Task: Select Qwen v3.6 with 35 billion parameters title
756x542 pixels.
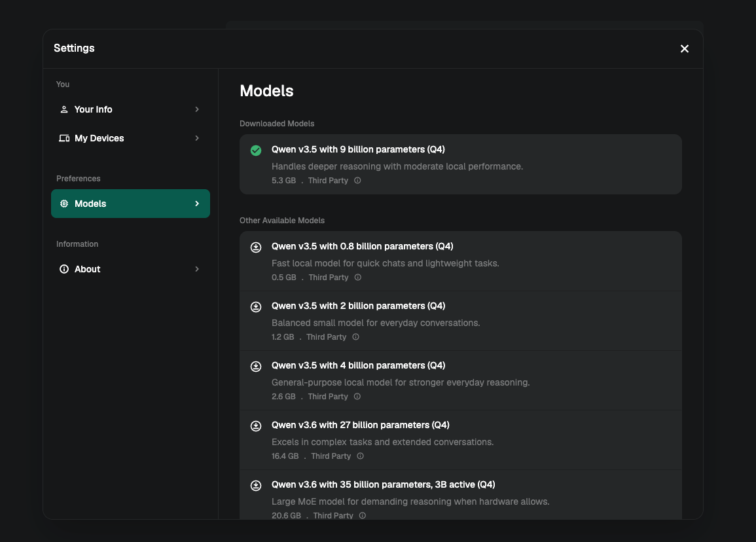Action: (x=384, y=484)
